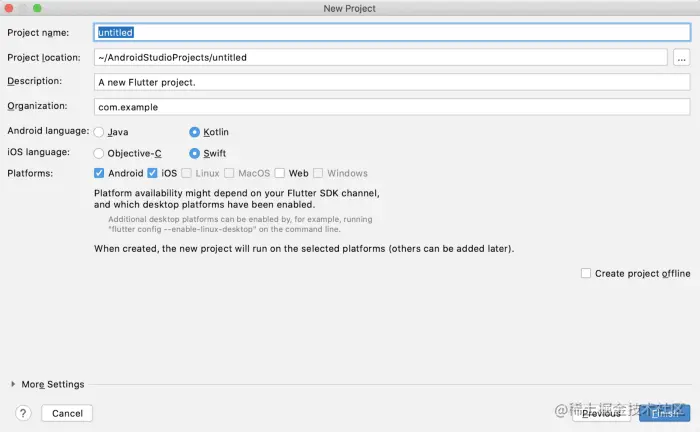
Task: Click the help question mark icon
Action: coord(23,413)
